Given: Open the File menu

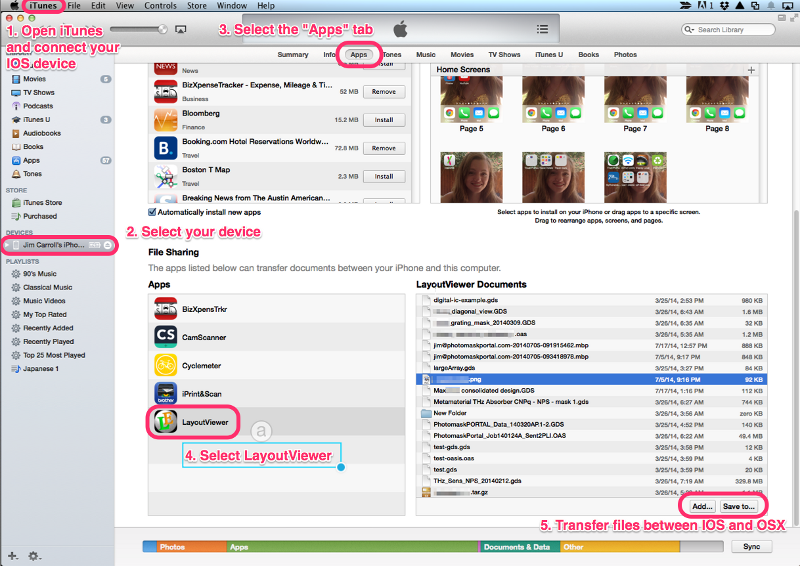Looking at the screenshot, I should [x=74, y=6].
